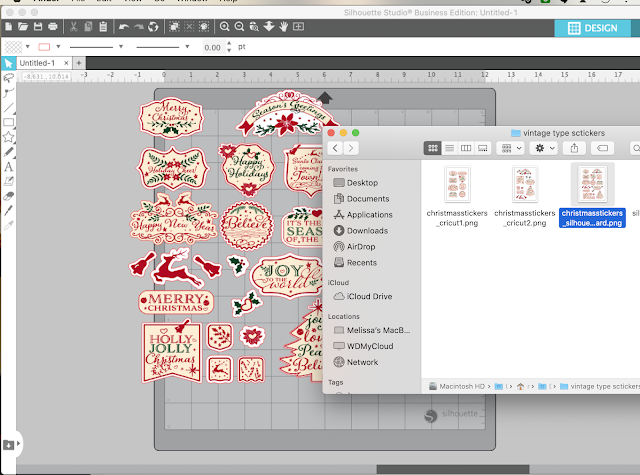The width and height of the screenshot is (640, 475).
Task: Open Finder action gear dropdown
Action: click(543, 148)
